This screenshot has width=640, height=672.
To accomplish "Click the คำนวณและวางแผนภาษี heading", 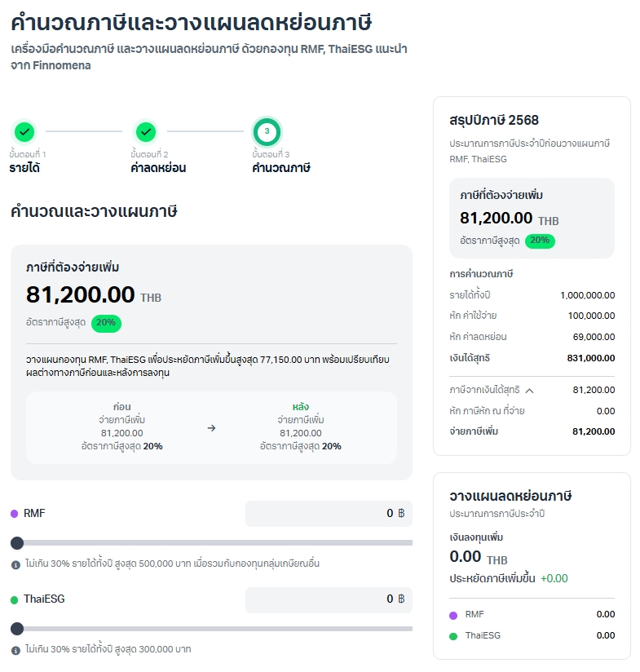I will click(x=94, y=211).
